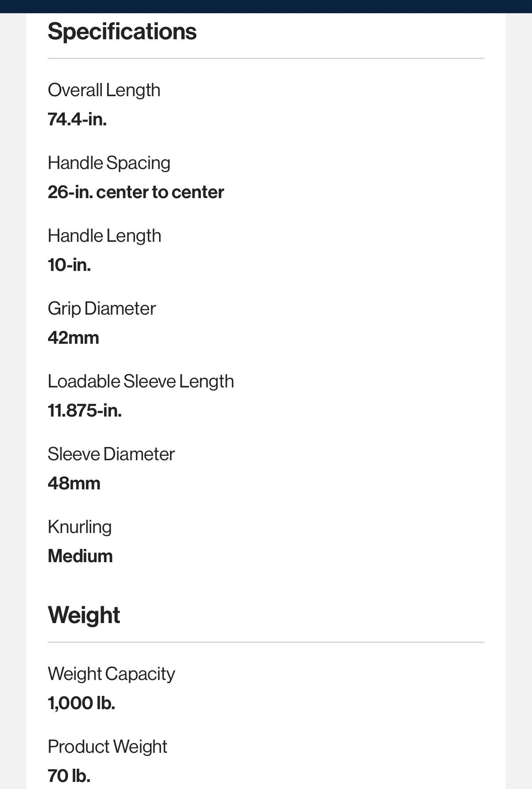The height and width of the screenshot is (789, 532).
Task: Click the 1,000 lb. capacity value
Action: click(82, 703)
